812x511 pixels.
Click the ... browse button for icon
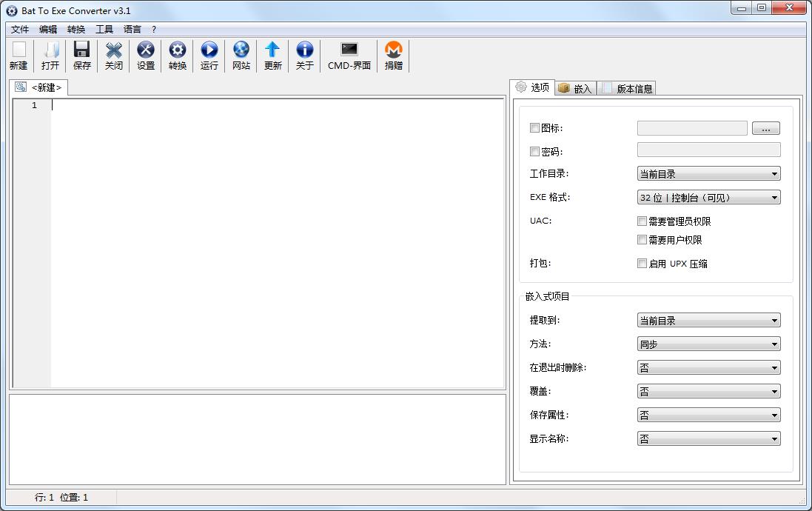766,128
